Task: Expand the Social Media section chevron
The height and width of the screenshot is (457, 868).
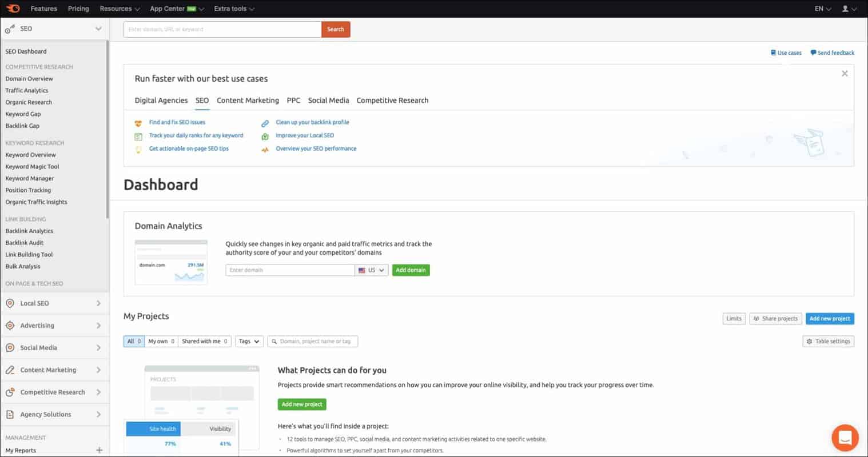Action: tap(98, 348)
